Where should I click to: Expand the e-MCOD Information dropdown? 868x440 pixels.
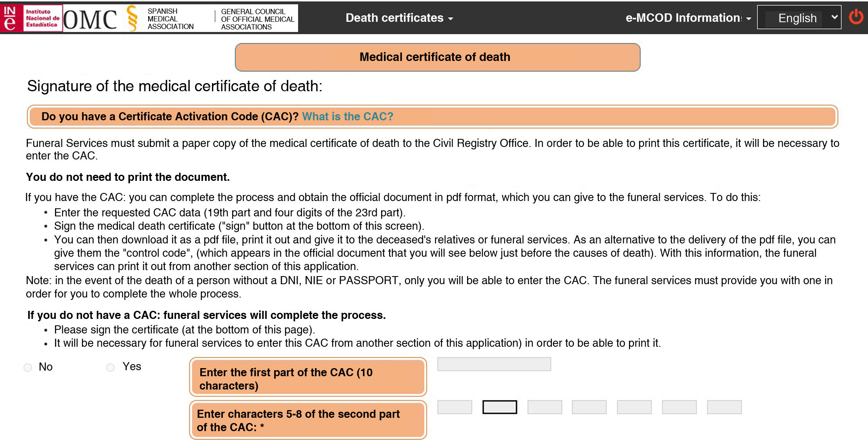(x=688, y=18)
